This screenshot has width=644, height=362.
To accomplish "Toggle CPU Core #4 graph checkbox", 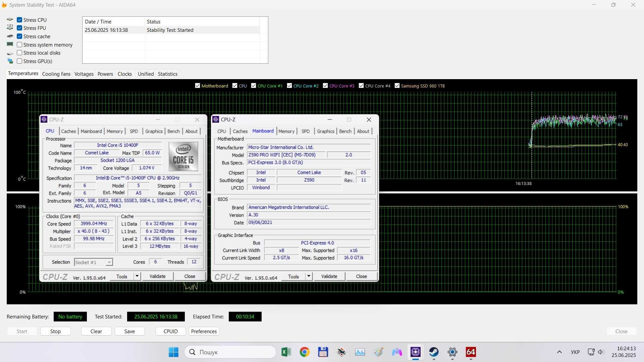I will coord(361,85).
